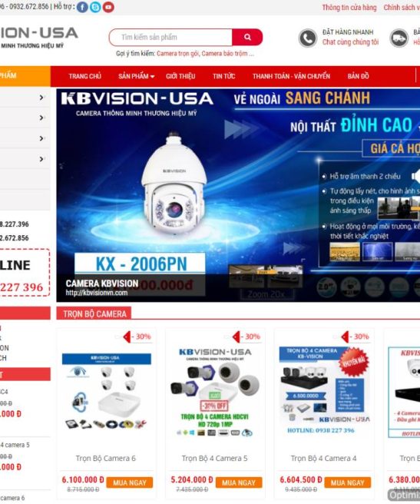The image size is (420, 504).
Task: Click the Trọn Bộ 4 Camera 5 product title
Action: click(214, 459)
